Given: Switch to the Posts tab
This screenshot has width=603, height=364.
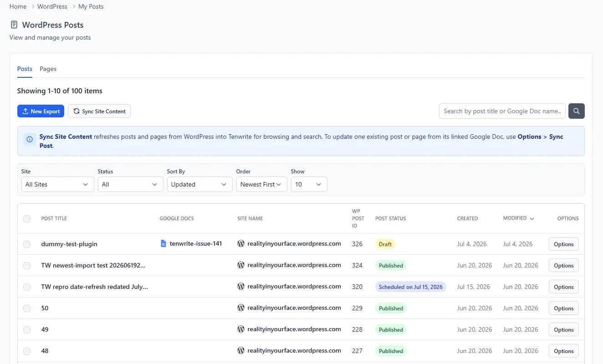Looking at the screenshot, I should 25,69.
